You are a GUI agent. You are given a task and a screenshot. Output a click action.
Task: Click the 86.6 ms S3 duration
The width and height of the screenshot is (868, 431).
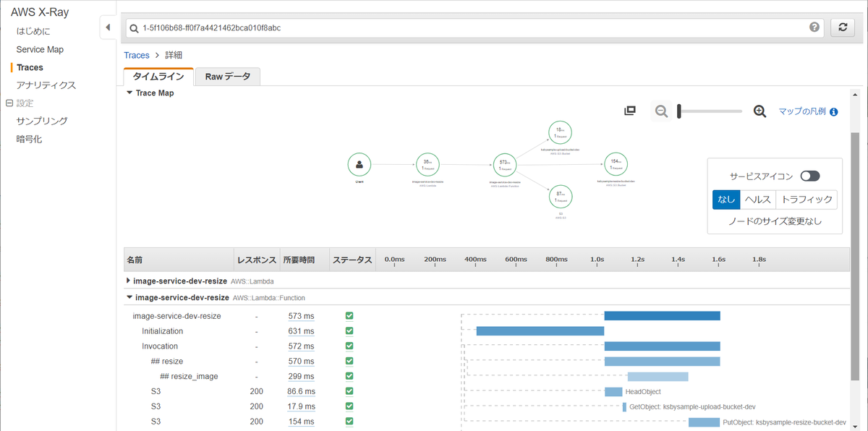tap(301, 391)
